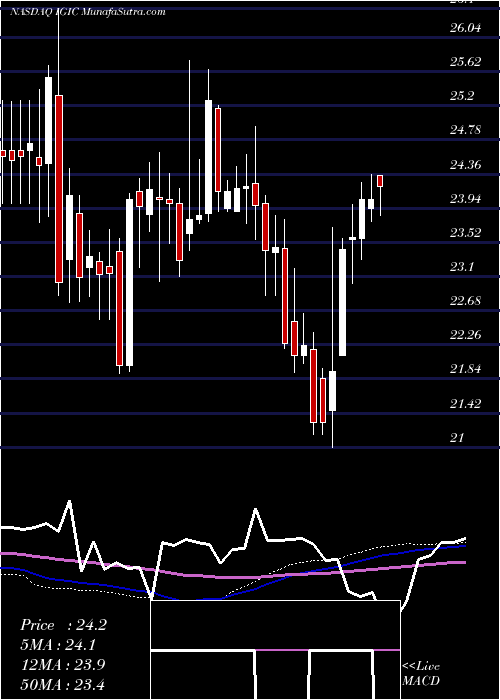Select the 21.42 price axis label
The image size is (500, 700).
(x=465, y=404)
